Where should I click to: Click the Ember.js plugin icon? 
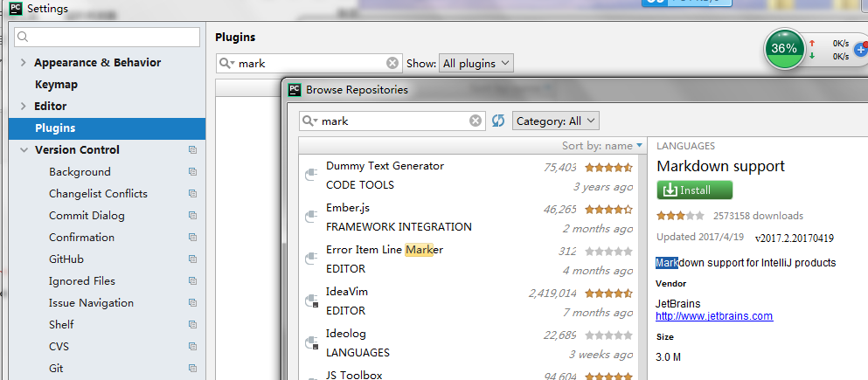coord(310,217)
